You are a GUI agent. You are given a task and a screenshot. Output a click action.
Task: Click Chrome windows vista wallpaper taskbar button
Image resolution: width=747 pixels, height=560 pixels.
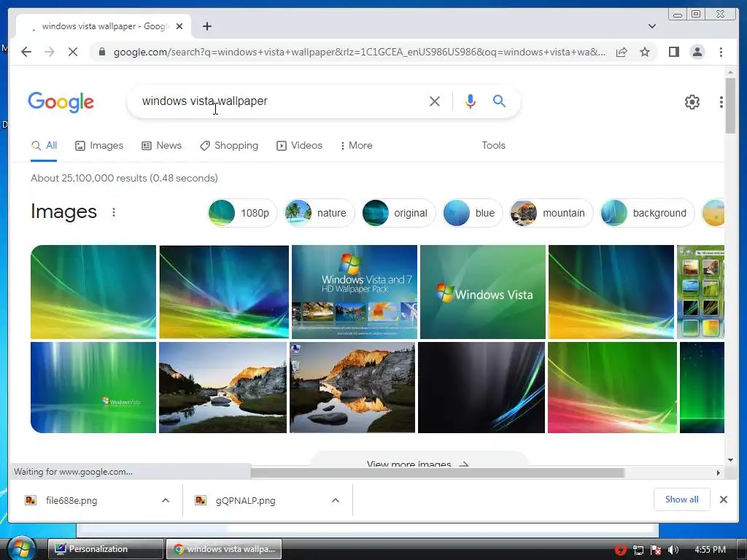(224, 549)
